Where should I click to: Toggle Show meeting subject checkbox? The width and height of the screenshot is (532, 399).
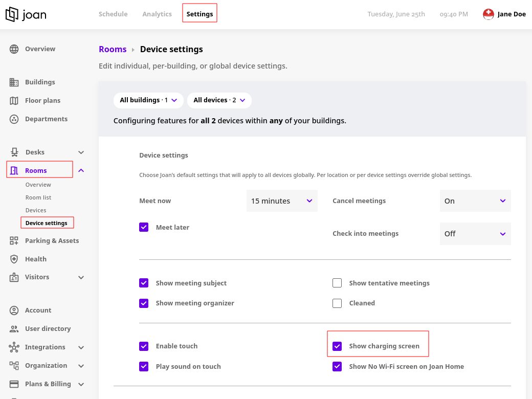(144, 283)
